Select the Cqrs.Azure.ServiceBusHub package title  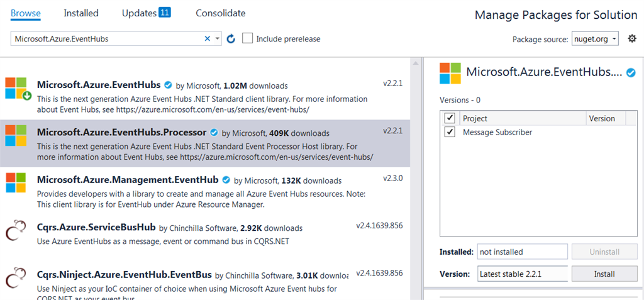pos(96,227)
